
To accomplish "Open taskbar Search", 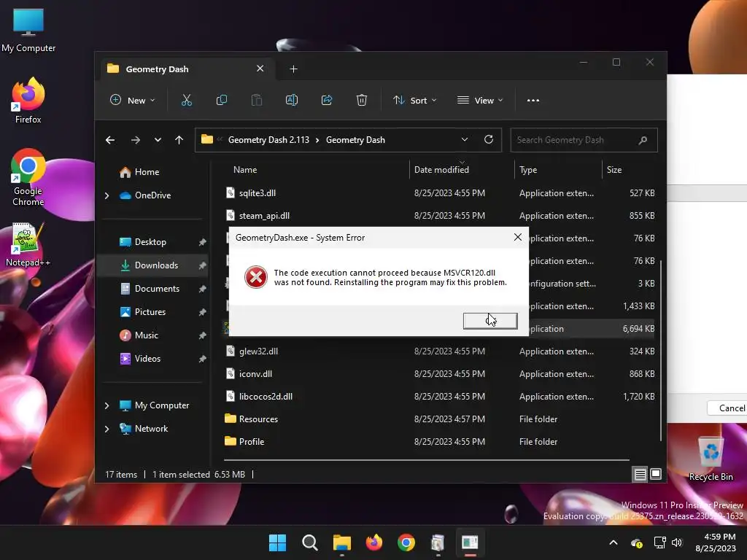I will coord(309,542).
